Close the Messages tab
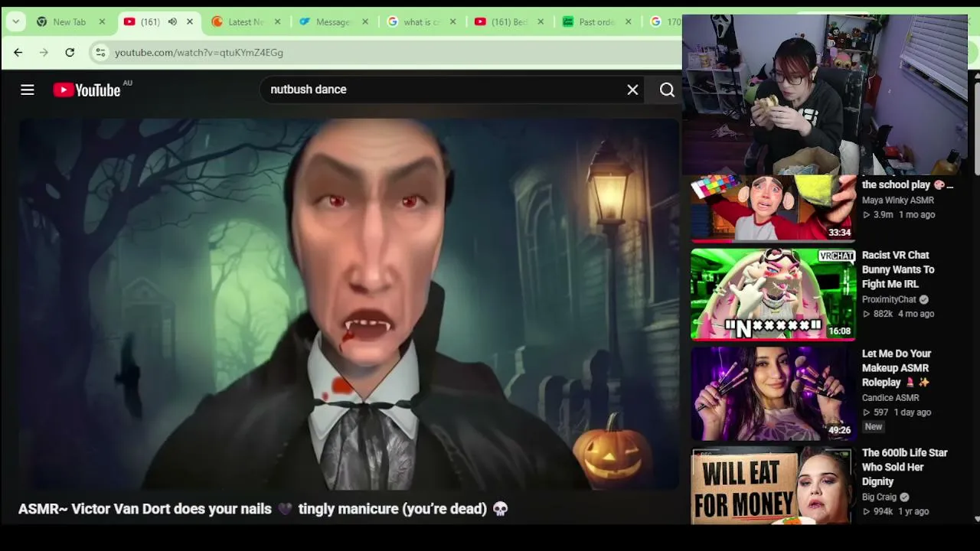Screen dimensions: 980x551 (365, 21)
